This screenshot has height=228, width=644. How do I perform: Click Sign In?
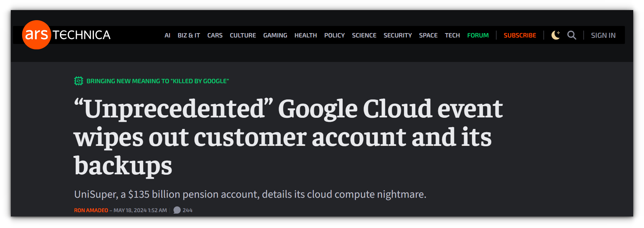coord(603,35)
